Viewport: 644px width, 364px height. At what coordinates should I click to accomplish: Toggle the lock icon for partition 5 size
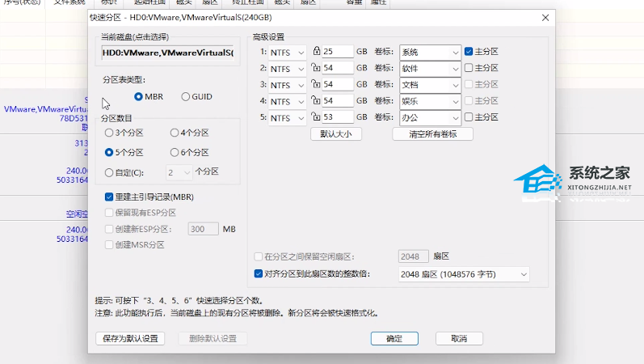coord(316,116)
